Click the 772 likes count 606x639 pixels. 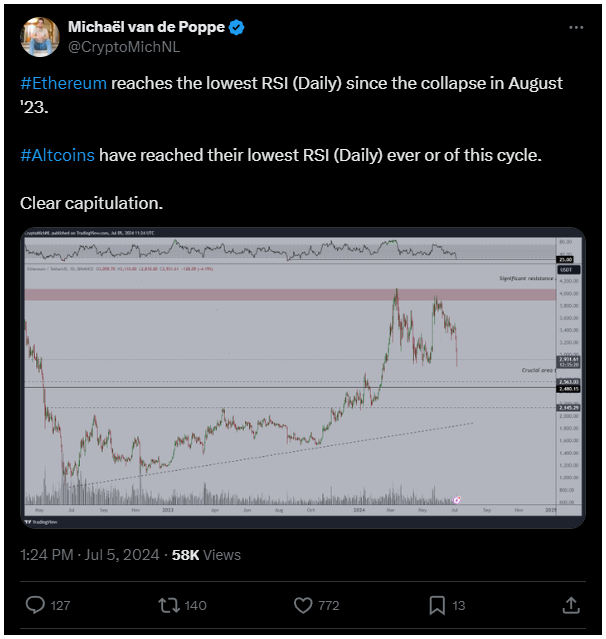(x=328, y=605)
